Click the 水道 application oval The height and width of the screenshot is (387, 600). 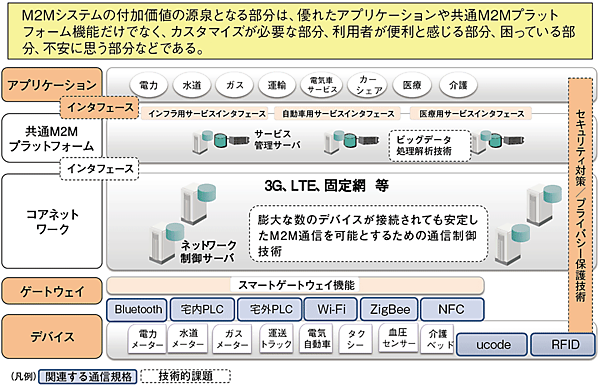pyautogui.click(x=192, y=85)
